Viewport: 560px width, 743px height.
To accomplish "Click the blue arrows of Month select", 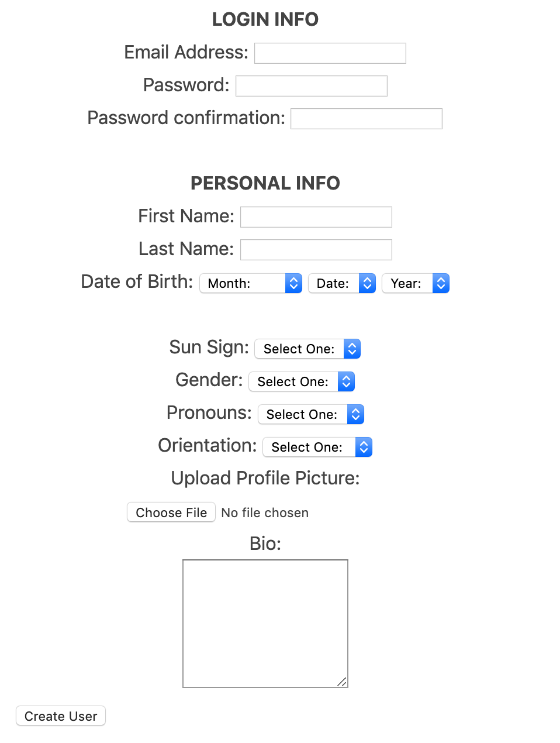I will coord(294,284).
